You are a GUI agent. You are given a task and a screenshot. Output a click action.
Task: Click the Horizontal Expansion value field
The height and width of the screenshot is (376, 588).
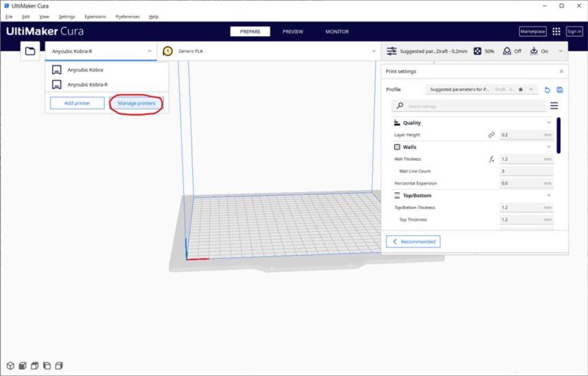point(526,183)
